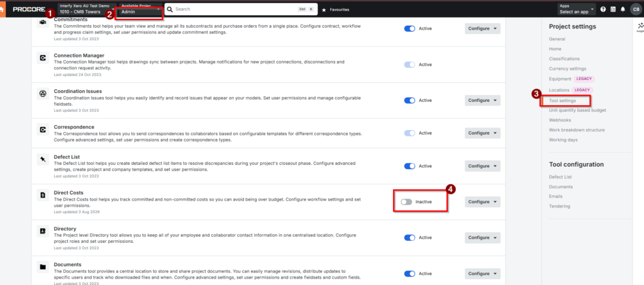Enable the Direct Costs tool switch
The width and height of the screenshot is (644, 285).
click(406, 201)
